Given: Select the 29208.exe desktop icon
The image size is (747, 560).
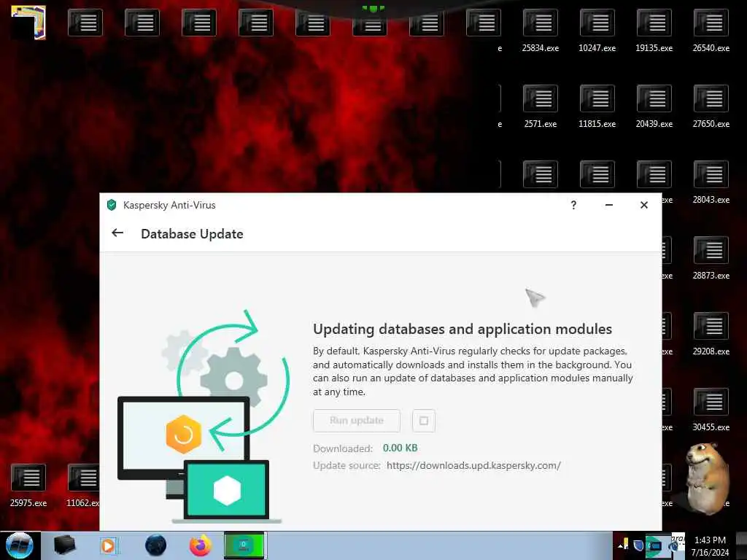Looking at the screenshot, I should [711, 334].
